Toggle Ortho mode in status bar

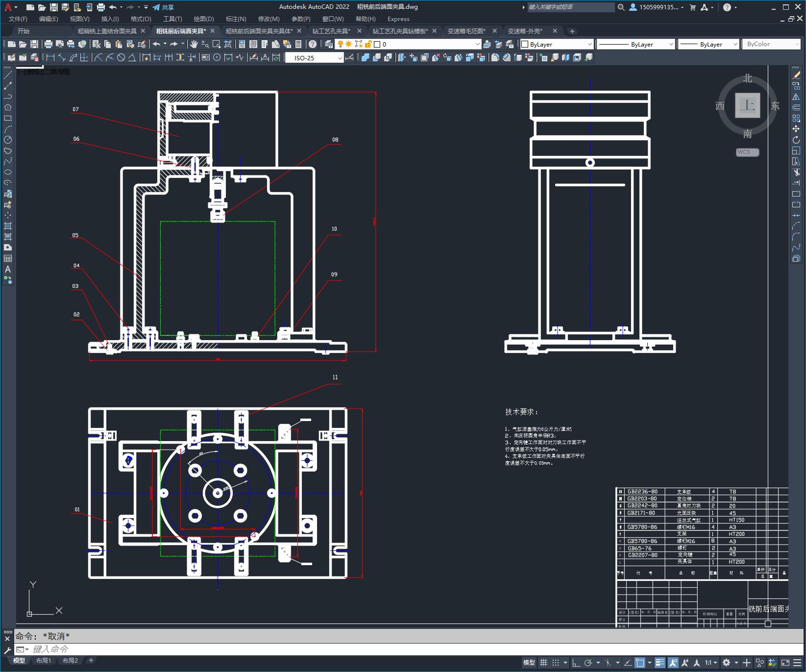[x=576, y=663]
